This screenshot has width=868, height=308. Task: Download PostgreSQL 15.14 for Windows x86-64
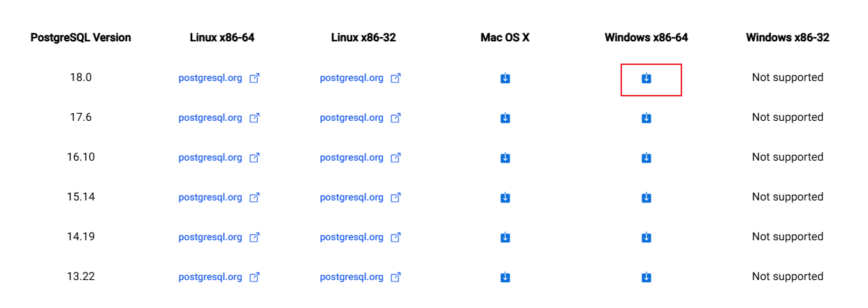click(x=646, y=198)
